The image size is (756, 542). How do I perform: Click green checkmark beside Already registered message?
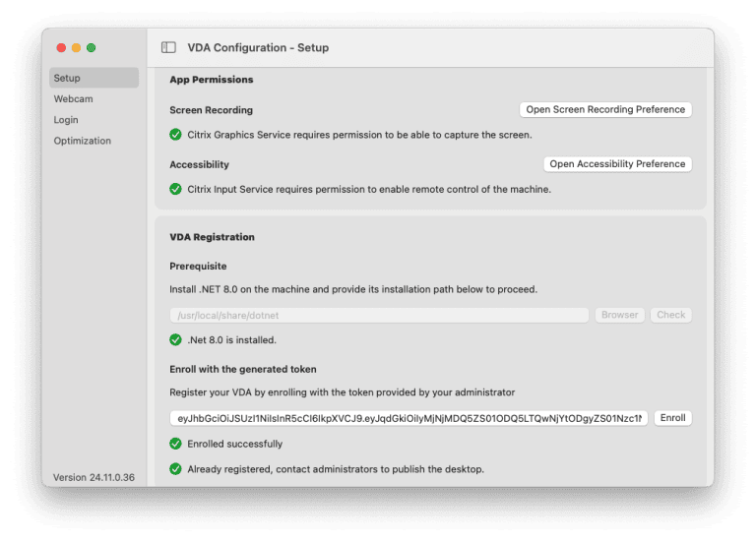point(175,469)
